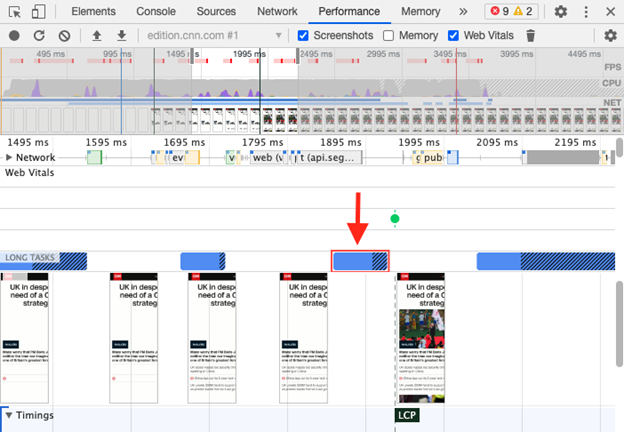Viewport: 624px width, 432px height.
Task: Click the red error count badge
Action: (498, 12)
